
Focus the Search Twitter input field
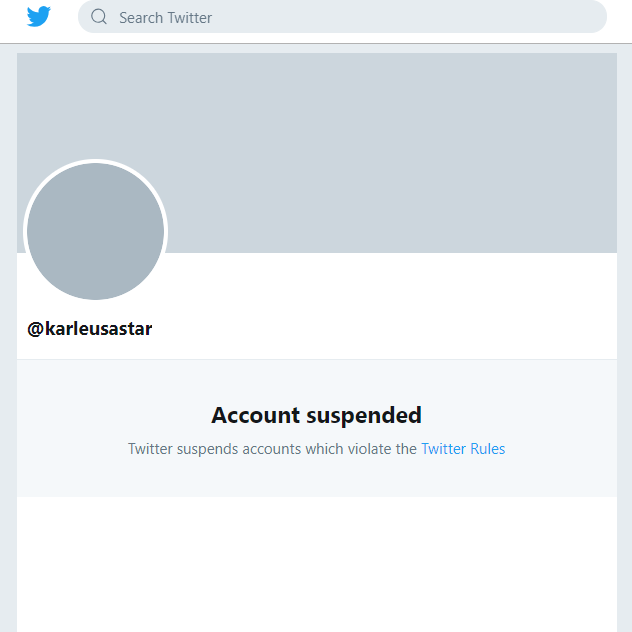342,17
